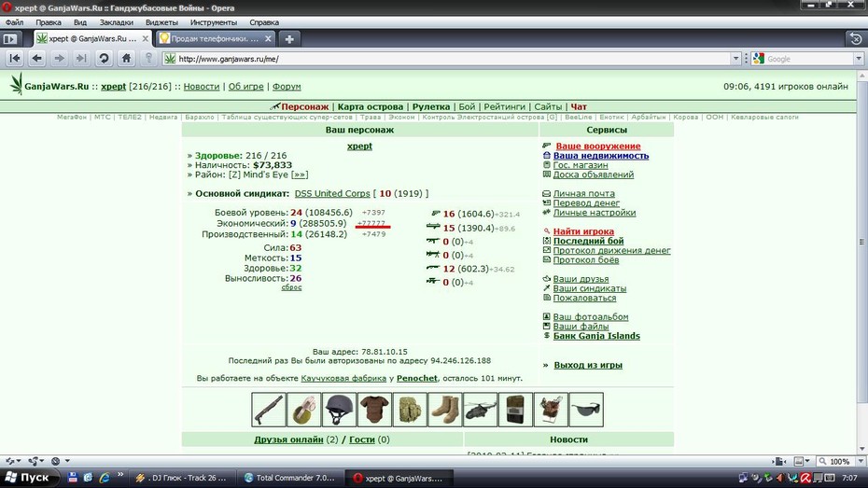
Task: Open Последний бой link
Action: [x=588, y=241]
